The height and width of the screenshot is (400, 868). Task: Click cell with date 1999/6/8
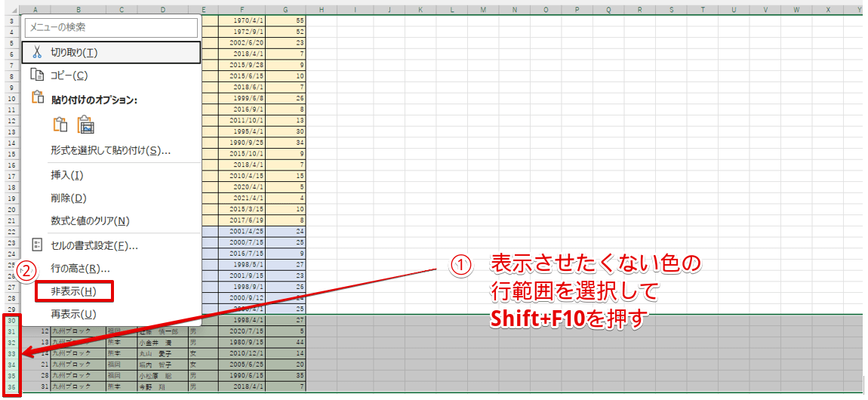click(x=242, y=99)
